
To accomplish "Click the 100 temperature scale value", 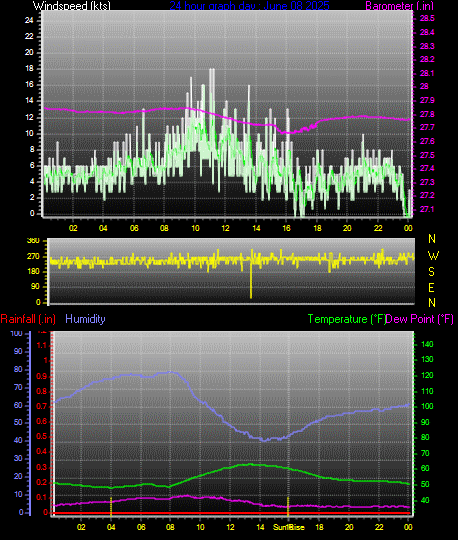I will pos(427,406).
